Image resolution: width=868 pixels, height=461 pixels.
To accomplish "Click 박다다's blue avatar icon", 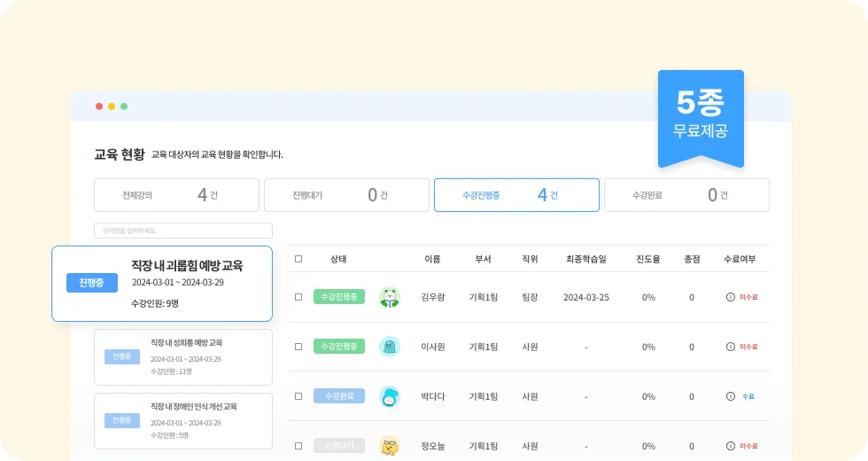I will [x=390, y=396].
